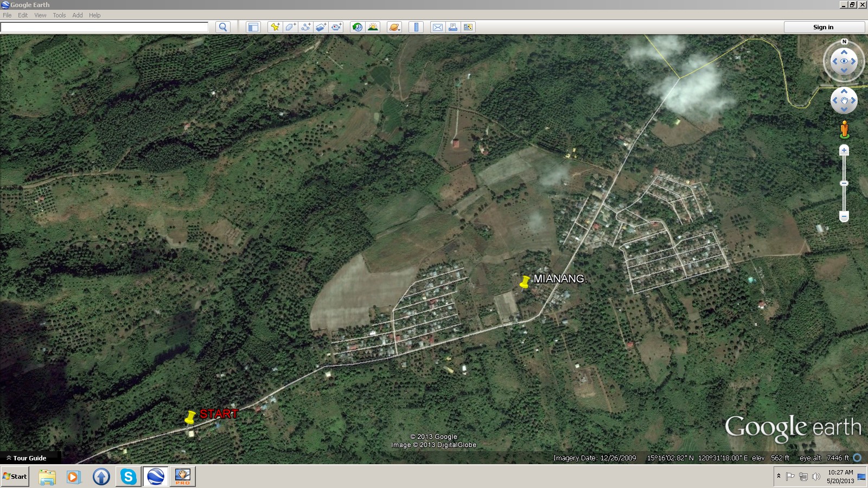Click the Record a Tour camera icon
This screenshot has width=868, height=488.
pyautogui.click(x=336, y=27)
